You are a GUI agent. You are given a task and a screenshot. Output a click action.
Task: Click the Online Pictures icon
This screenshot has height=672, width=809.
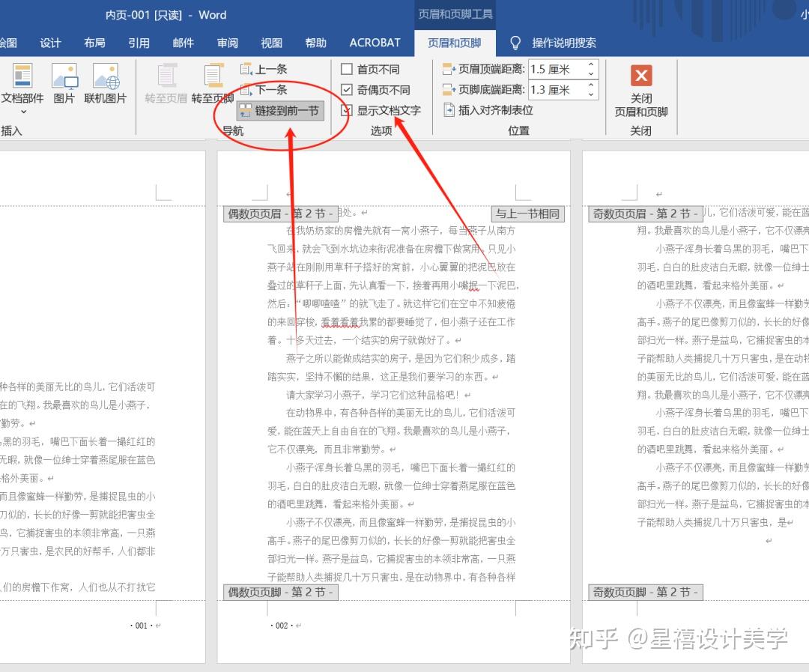[x=106, y=76]
